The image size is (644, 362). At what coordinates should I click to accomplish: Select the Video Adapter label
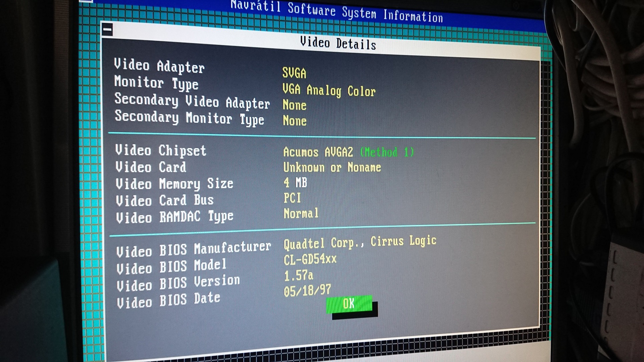(x=159, y=66)
